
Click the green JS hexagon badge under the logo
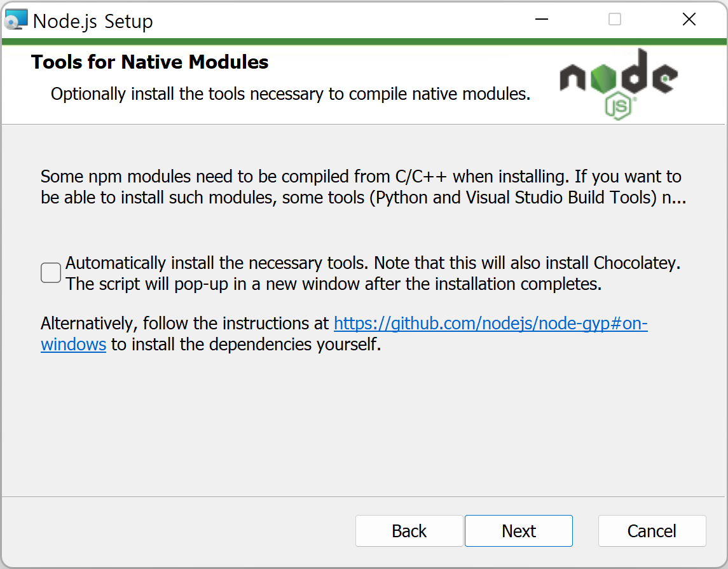[x=619, y=107]
